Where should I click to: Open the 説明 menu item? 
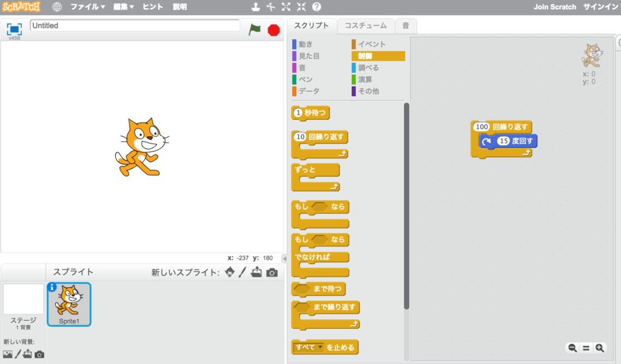click(180, 7)
